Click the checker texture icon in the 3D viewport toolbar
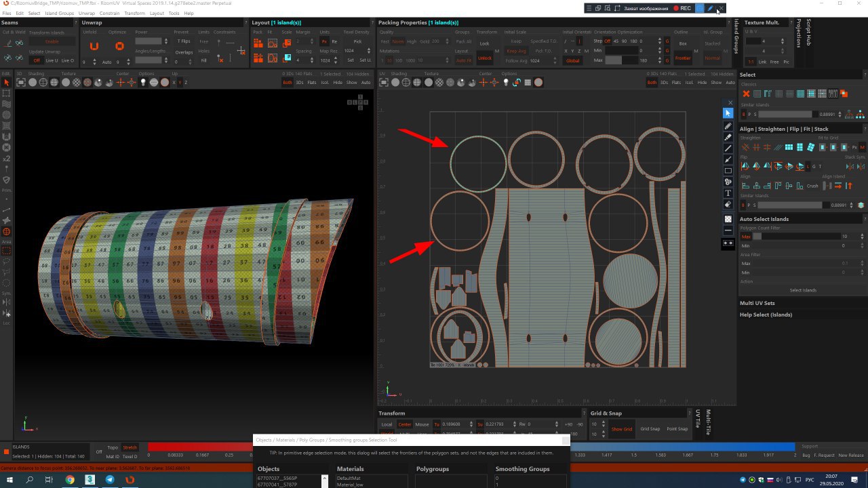 click(x=77, y=83)
